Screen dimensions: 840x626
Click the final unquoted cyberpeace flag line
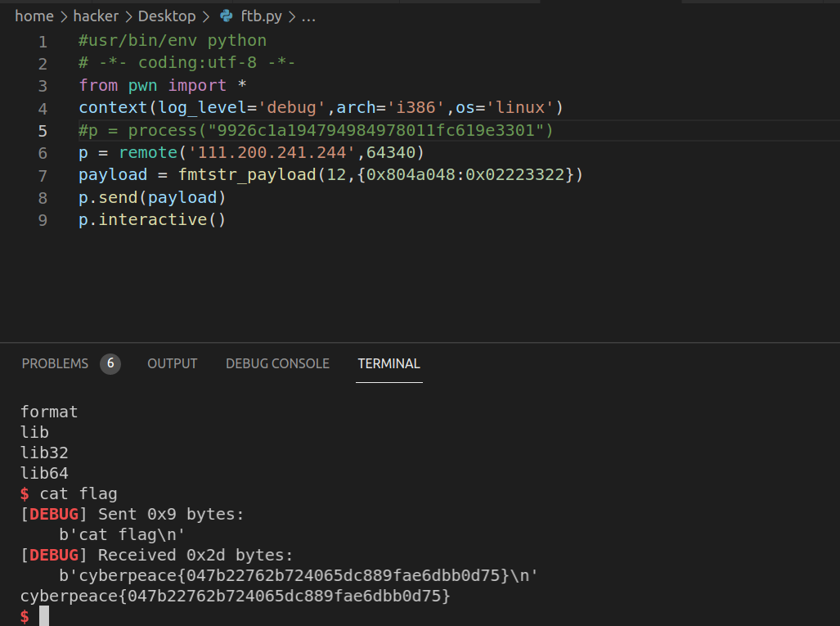click(x=236, y=596)
